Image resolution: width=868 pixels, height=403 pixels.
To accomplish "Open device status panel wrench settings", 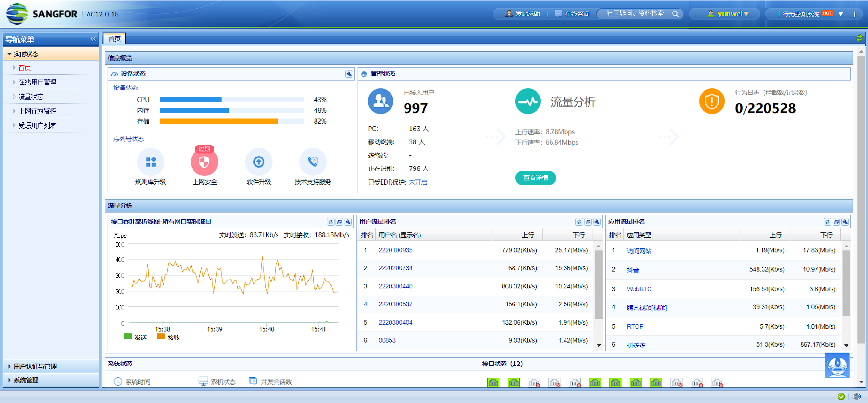I will [349, 74].
